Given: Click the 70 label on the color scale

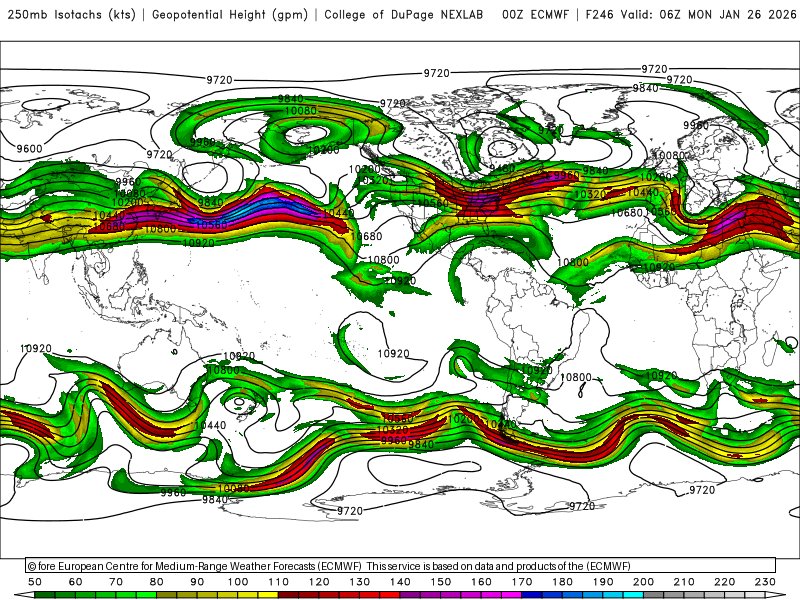Looking at the screenshot, I should (116, 582).
